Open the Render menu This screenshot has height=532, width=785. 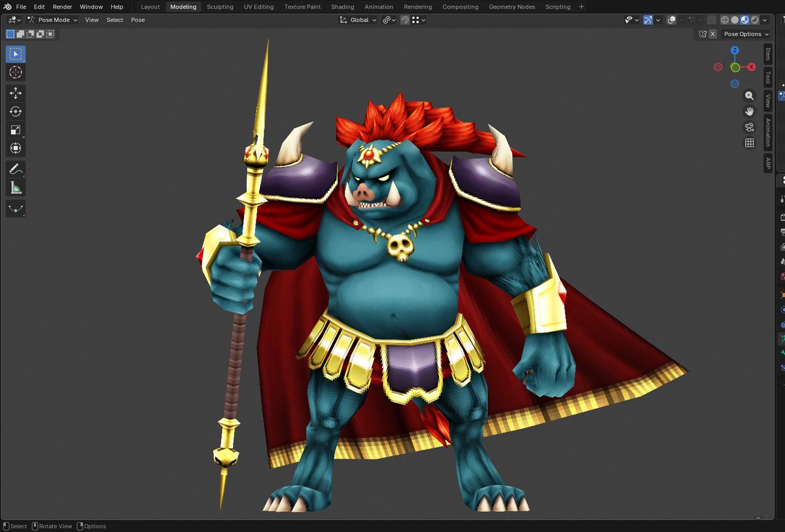tap(62, 7)
